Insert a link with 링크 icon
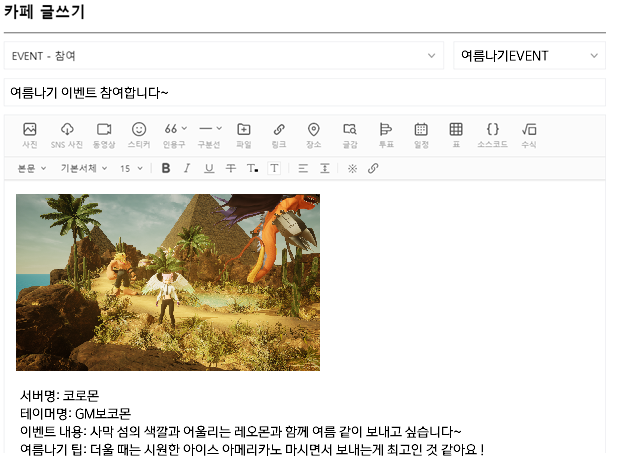 point(278,134)
